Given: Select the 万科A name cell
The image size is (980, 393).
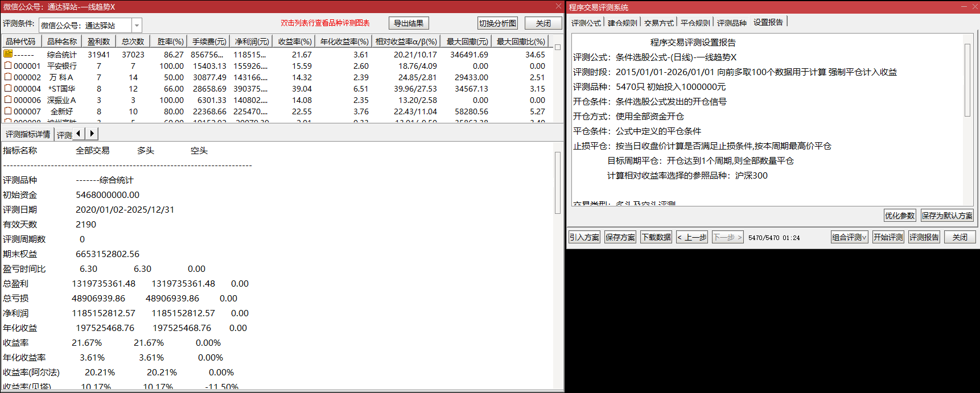Looking at the screenshot, I should point(61,77).
